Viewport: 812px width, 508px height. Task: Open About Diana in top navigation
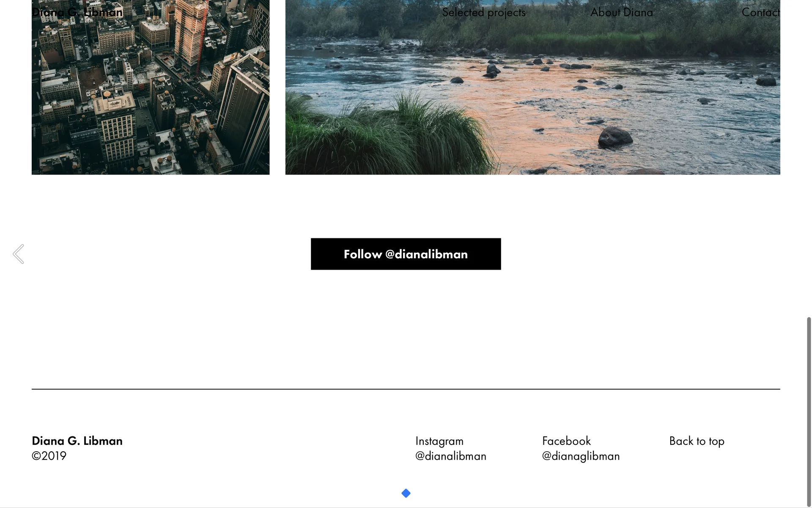(x=622, y=12)
